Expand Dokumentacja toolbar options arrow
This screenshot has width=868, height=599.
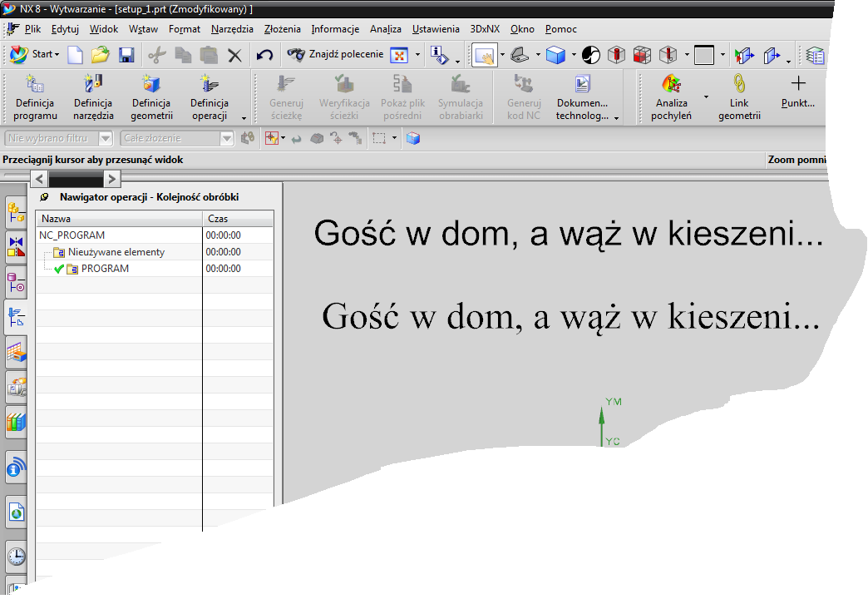tap(616, 118)
